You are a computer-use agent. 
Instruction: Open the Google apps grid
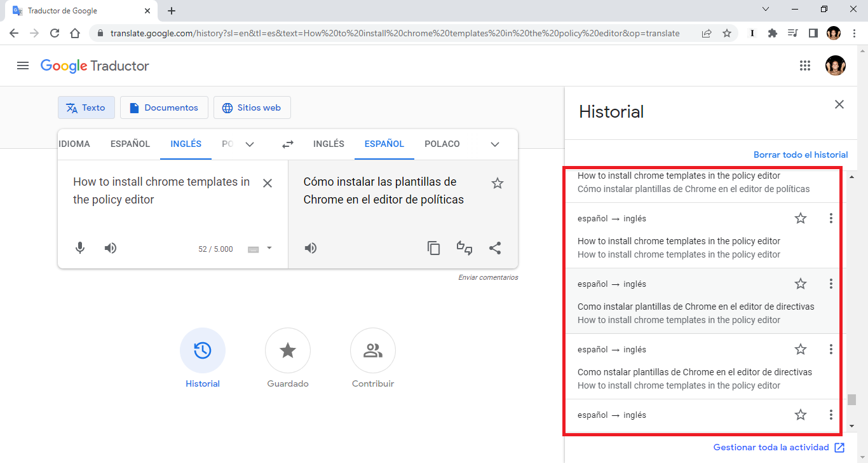coord(805,66)
